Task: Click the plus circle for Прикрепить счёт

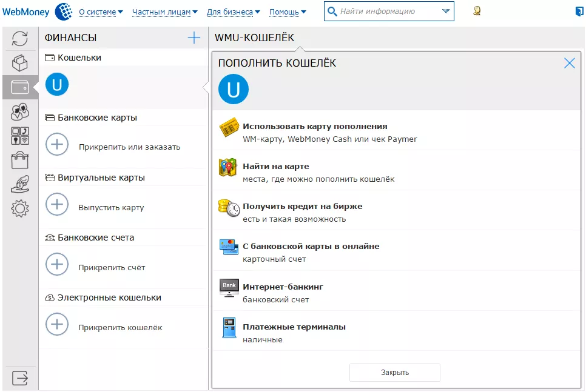Action: tap(57, 265)
